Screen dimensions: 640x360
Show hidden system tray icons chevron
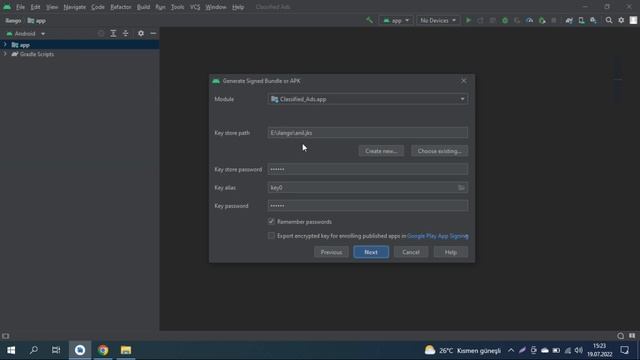click(x=511, y=350)
